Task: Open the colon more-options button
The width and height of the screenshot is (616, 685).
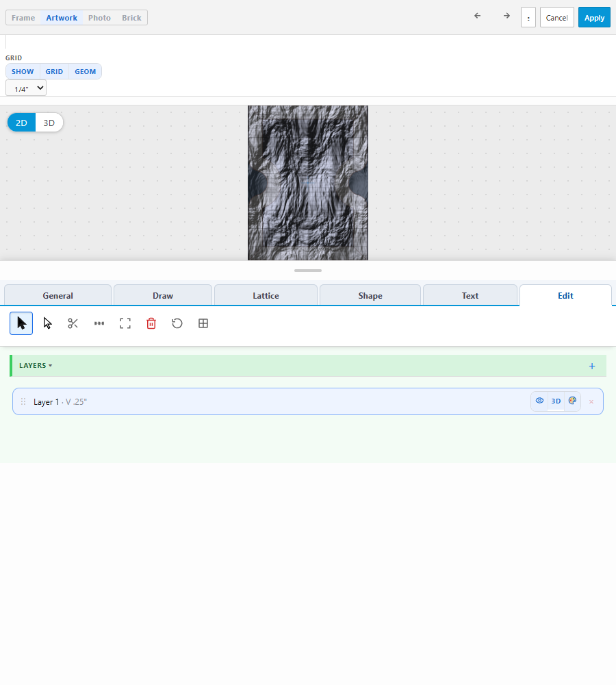Action: coord(528,18)
